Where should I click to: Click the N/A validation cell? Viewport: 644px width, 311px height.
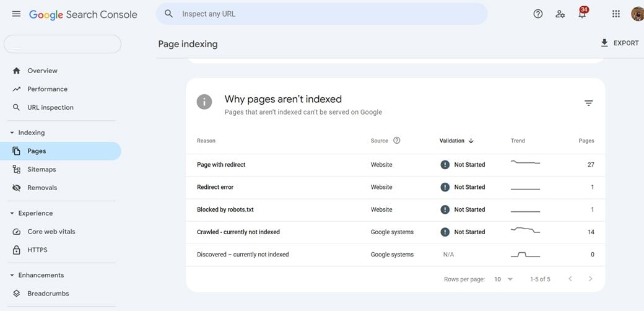click(x=448, y=255)
